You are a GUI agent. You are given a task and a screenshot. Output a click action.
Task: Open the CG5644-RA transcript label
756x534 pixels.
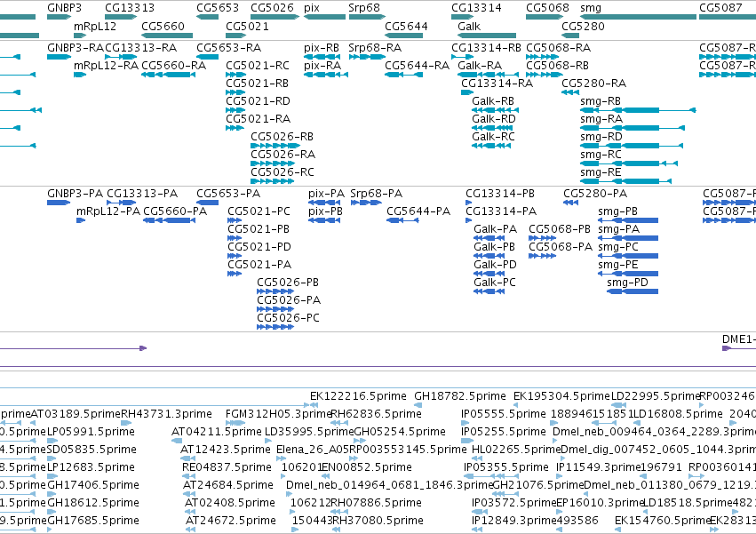(x=417, y=66)
